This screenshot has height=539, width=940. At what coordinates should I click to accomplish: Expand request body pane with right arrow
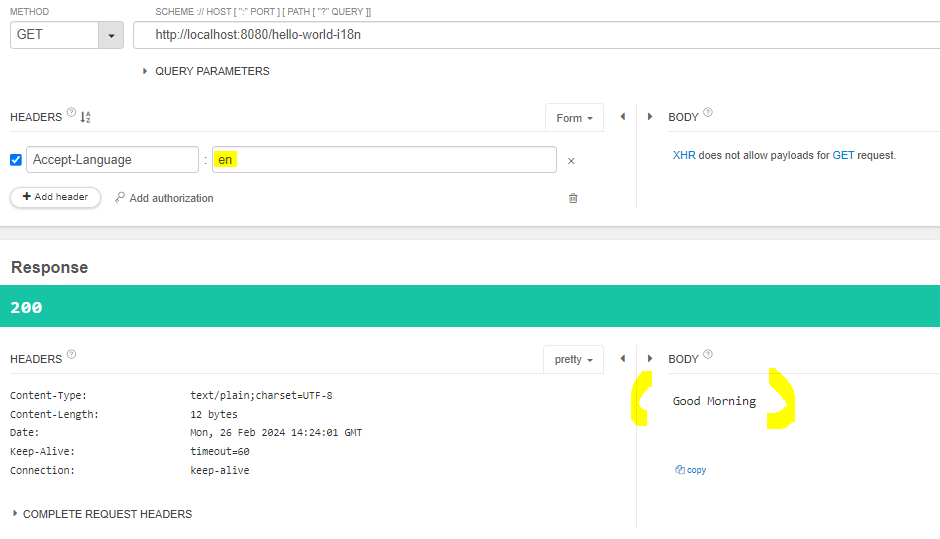pyautogui.click(x=650, y=117)
